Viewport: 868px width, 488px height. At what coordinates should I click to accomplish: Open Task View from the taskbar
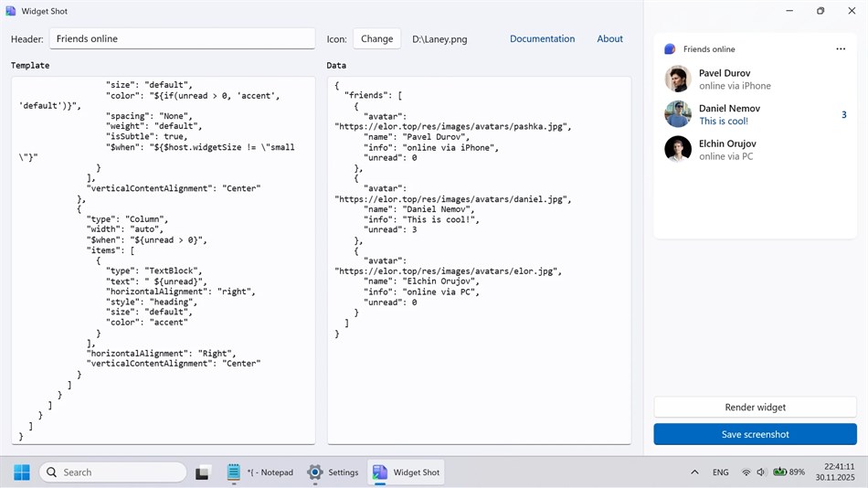202,472
